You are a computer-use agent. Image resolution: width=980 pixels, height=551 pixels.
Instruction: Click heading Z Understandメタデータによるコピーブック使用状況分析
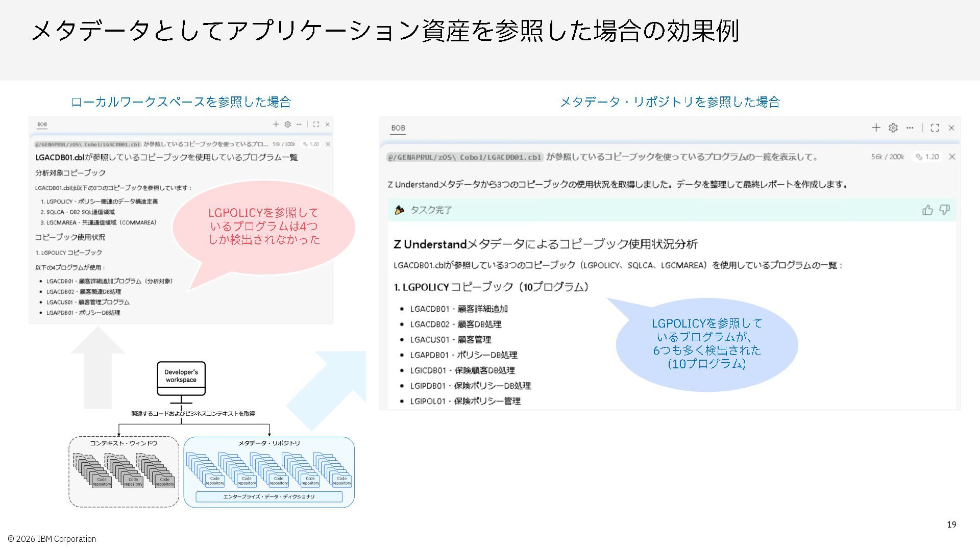tap(546, 244)
